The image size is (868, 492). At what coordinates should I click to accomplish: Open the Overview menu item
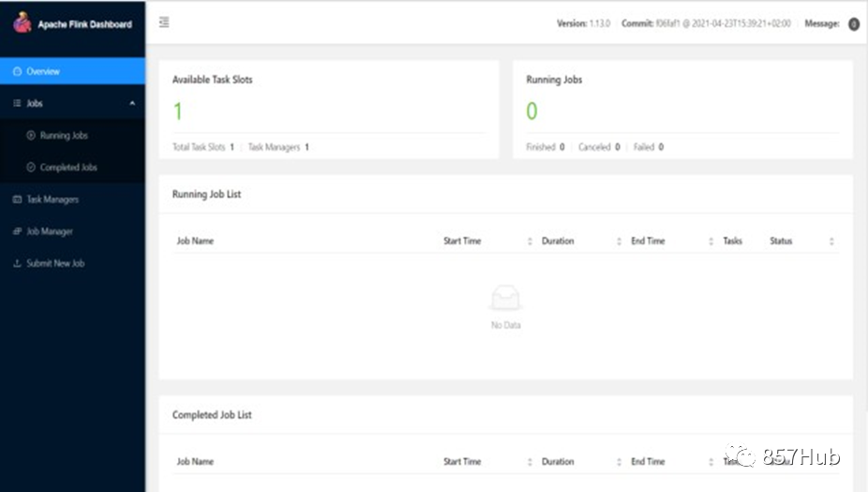[72, 71]
